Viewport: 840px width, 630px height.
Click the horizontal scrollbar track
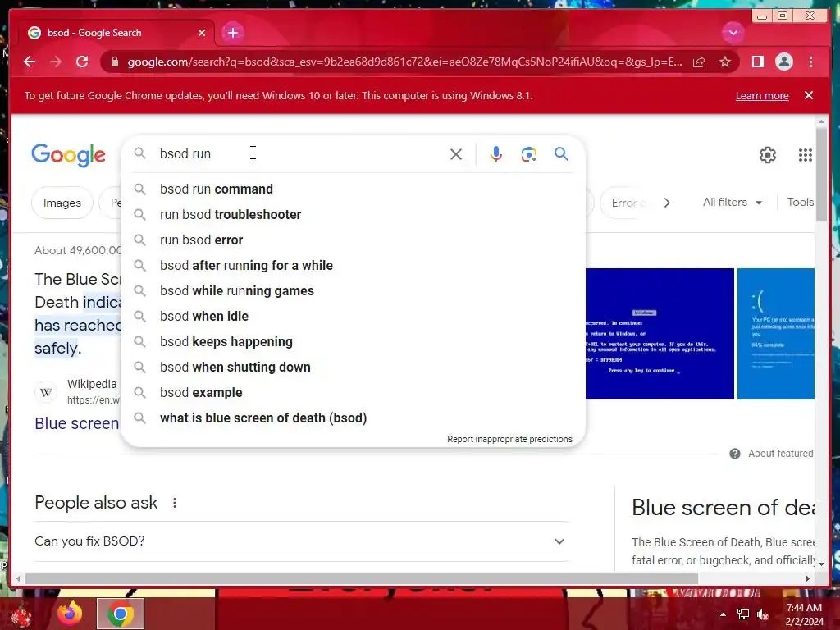[x=750, y=578]
